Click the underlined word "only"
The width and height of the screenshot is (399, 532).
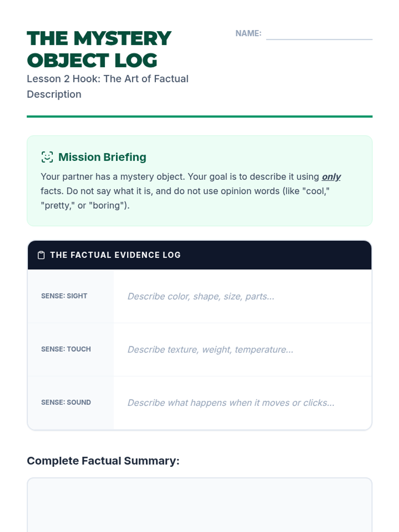tap(331, 177)
